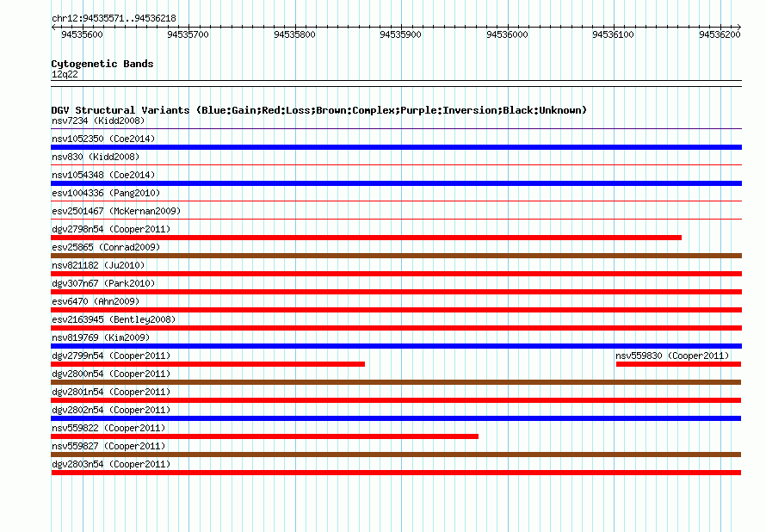Click the esv25865 (Conrad2009) label

pos(106,247)
